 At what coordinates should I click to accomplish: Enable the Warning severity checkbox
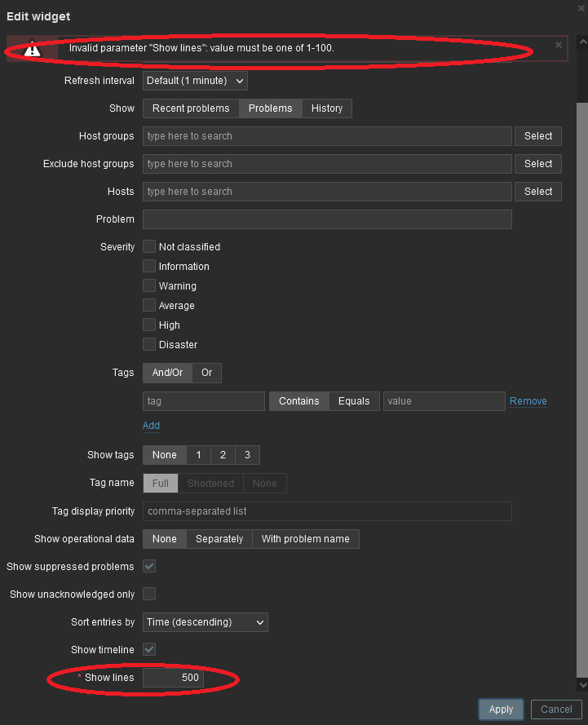tap(148, 285)
